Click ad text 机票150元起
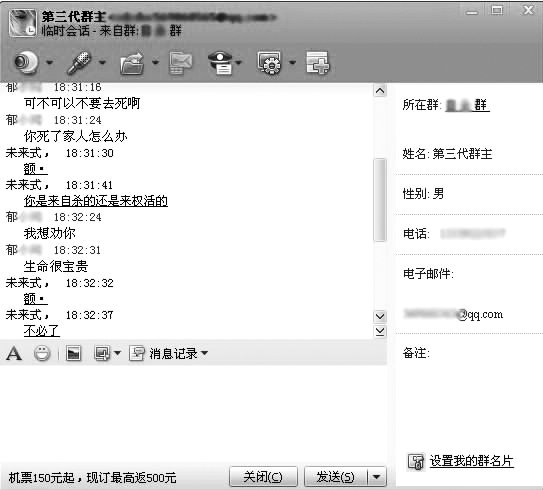543x490 pixels. [x=92, y=478]
